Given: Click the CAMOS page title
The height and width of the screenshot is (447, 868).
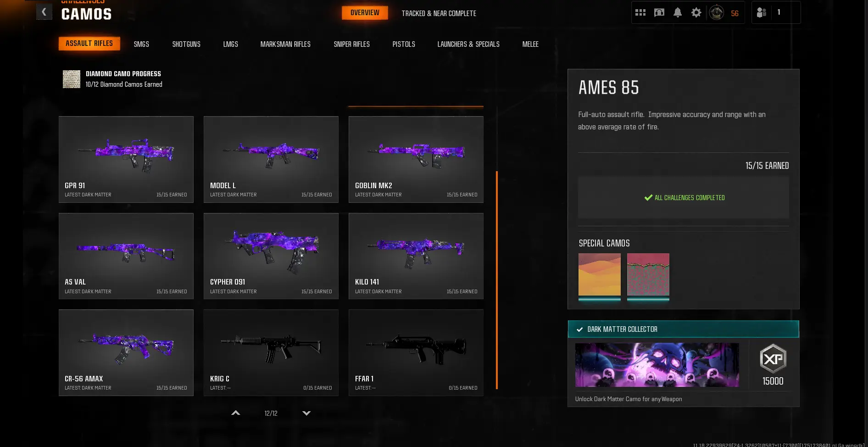Looking at the screenshot, I should click(x=87, y=14).
